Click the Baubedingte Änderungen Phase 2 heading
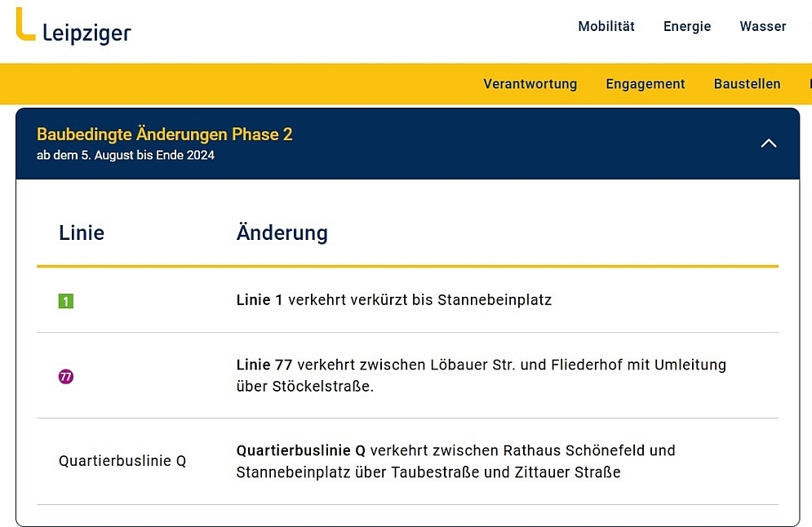 click(x=165, y=135)
